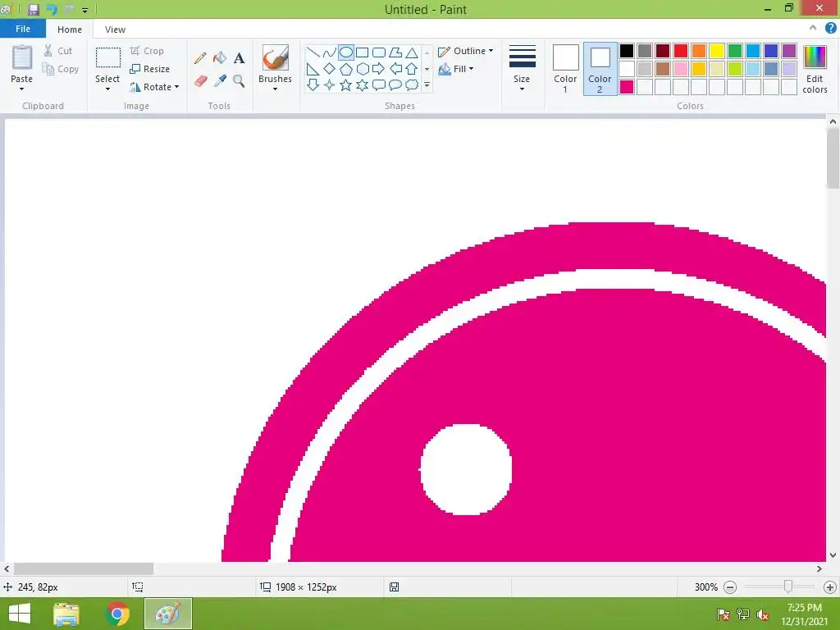
Task: Pick the red color swatch
Action: click(680, 51)
